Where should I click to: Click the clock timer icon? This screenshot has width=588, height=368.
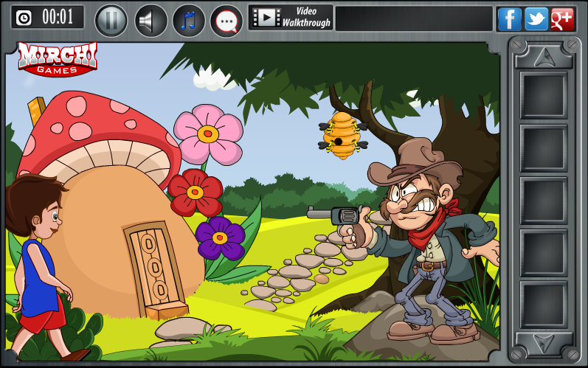click(x=24, y=18)
